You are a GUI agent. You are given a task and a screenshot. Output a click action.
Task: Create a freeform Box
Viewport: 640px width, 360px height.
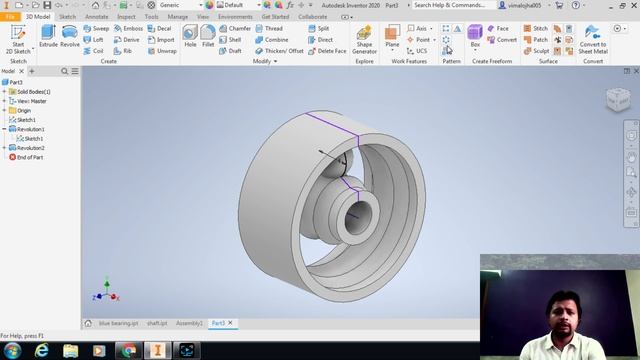click(x=475, y=36)
